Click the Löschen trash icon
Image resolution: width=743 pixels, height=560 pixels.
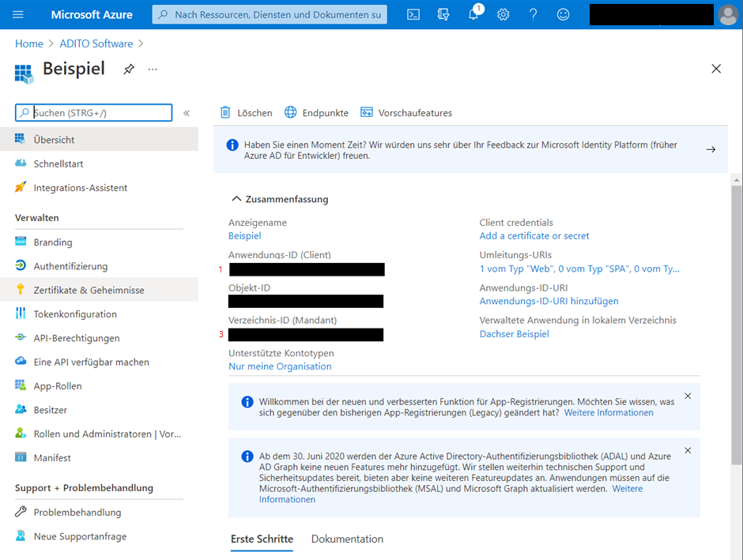click(225, 112)
